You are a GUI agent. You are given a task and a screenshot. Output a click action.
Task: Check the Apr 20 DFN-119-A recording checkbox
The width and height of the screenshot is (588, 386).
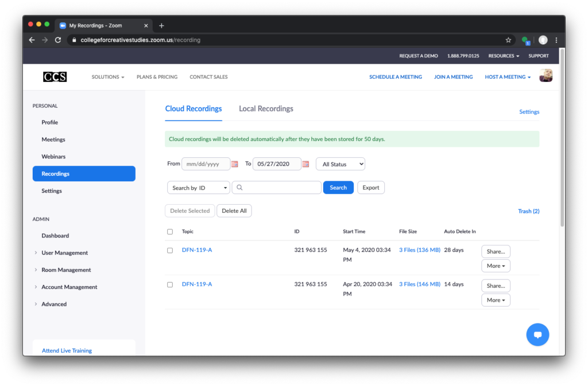(x=170, y=284)
